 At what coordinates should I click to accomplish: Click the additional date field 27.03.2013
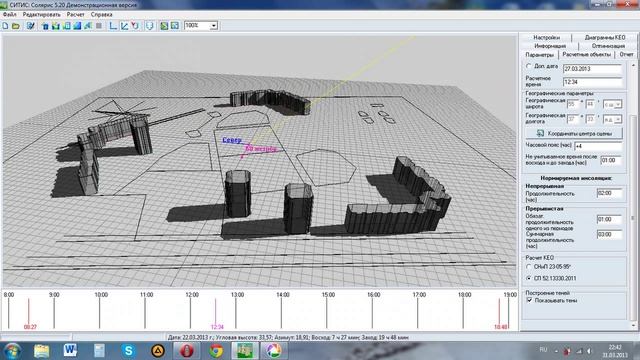[593, 69]
